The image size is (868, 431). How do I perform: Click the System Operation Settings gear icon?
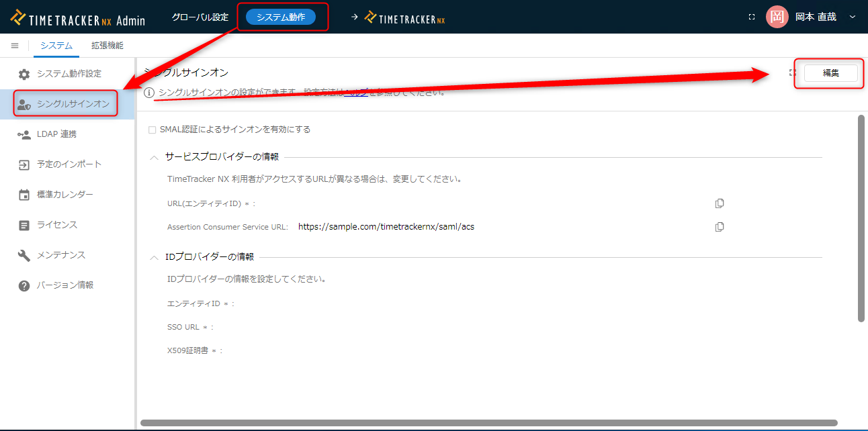point(24,74)
